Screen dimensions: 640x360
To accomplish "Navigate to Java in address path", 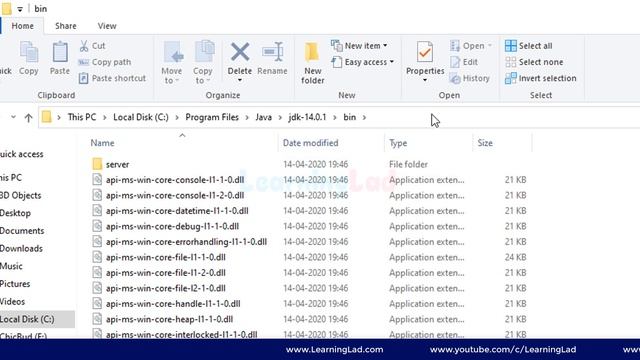I will [263, 117].
